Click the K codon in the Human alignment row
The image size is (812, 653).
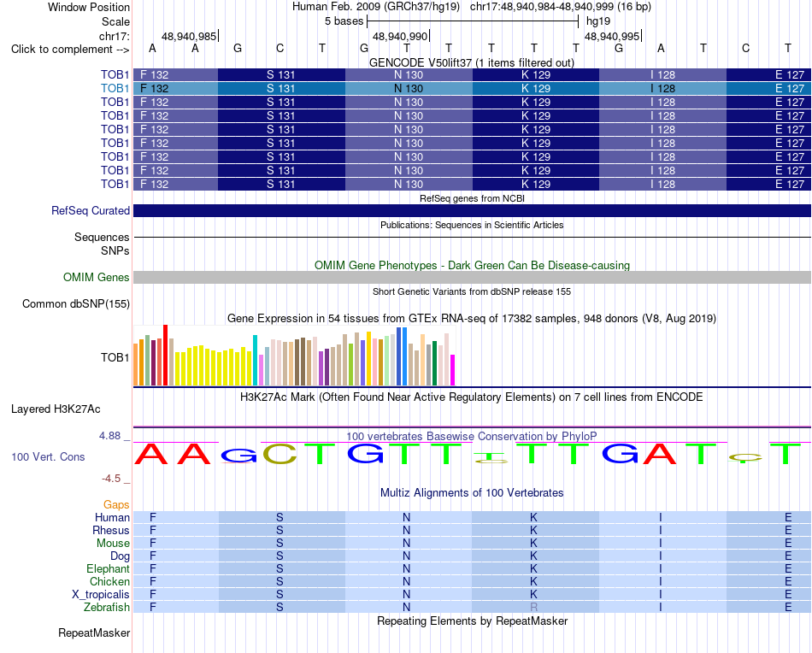[x=533, y=517]
